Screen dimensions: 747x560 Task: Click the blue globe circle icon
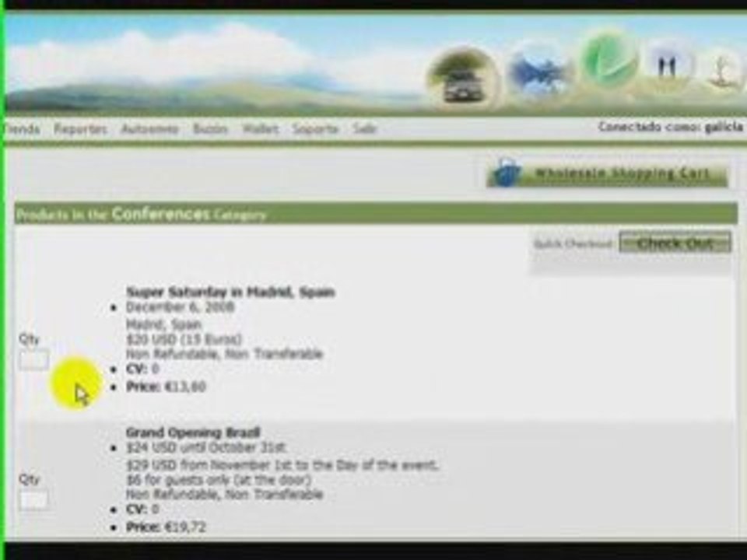pyautogui.click(x=538, y=72)
